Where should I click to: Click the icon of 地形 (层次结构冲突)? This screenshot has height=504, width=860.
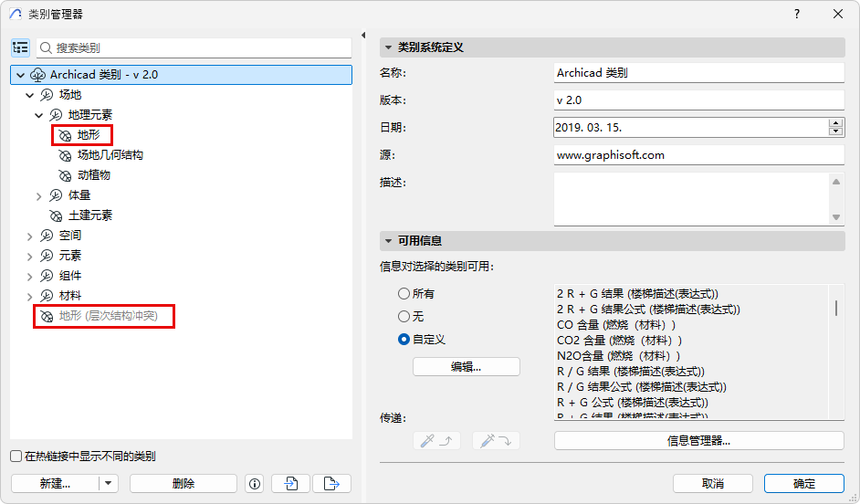pyautogui.click(x=47, y=317)
